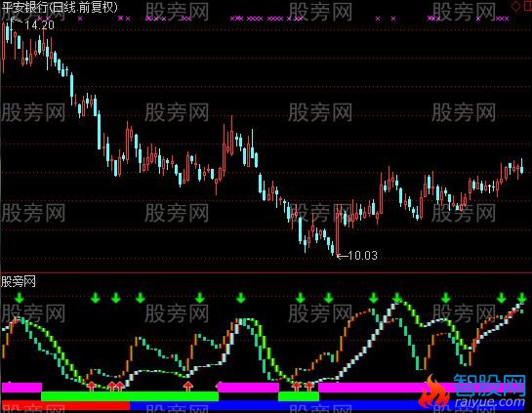Click the longest green band segment
This screenshot has height=413, width=532.
click(x=130, y=396)
